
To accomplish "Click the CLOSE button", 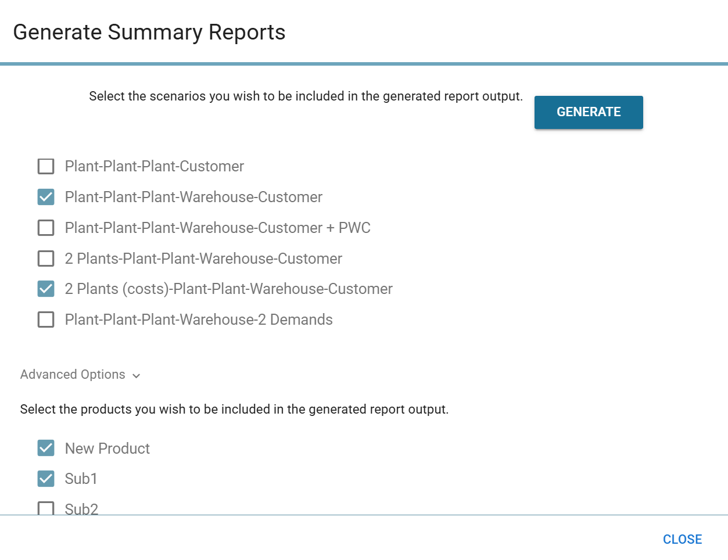I will 682,539.
